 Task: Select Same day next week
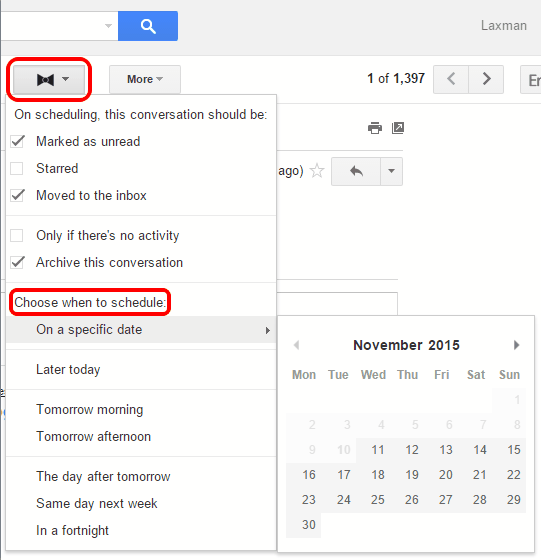[141, 504]
